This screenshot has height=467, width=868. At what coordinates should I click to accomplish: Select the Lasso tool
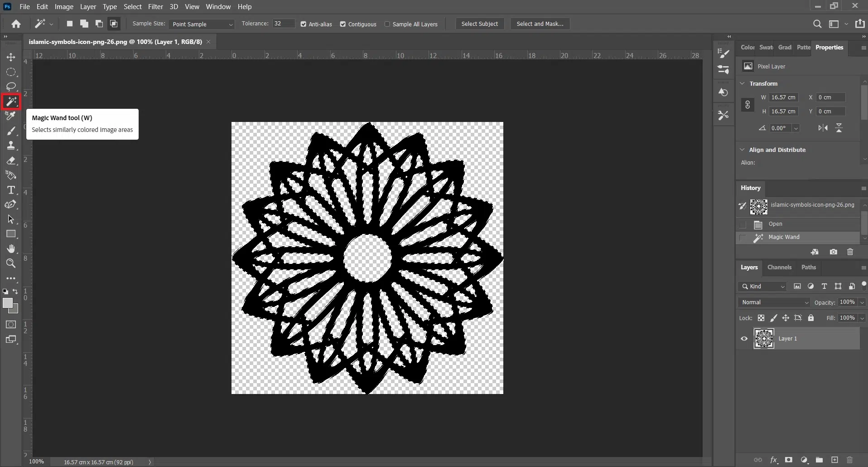[11, 86]
